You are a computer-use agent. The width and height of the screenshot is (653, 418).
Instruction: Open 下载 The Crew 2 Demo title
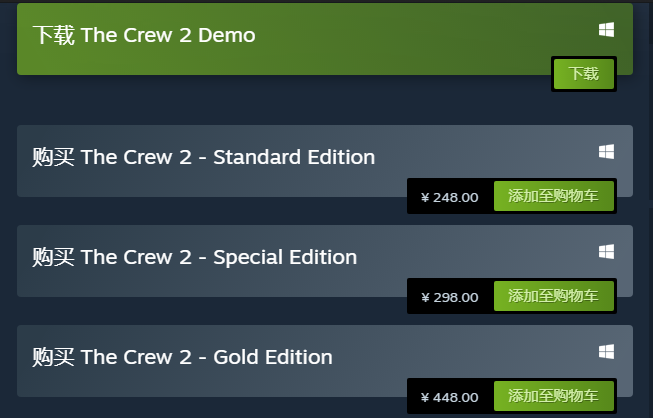[144, 35]
